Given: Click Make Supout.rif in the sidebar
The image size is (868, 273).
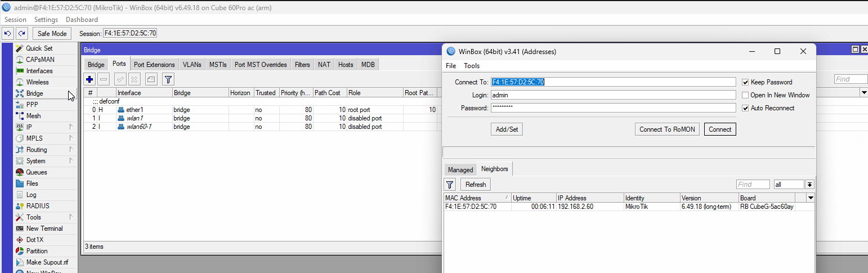Looking at the screenshot, I should 47,262.
